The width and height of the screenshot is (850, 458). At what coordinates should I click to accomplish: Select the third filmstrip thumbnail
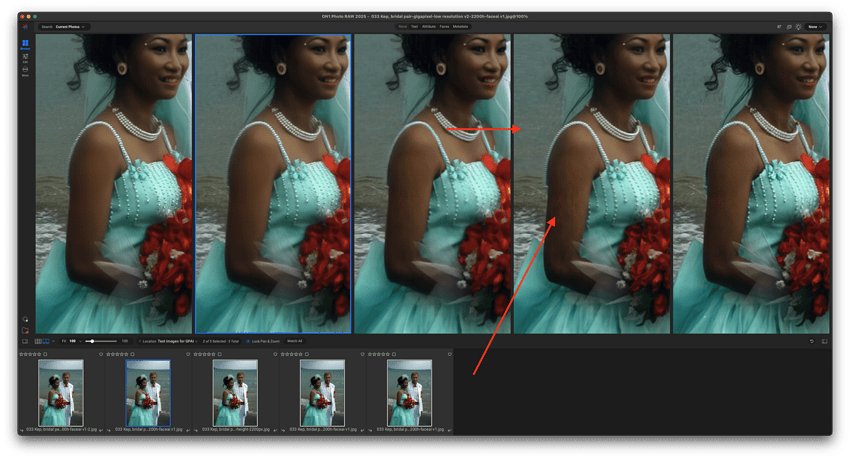pos(235,393)
